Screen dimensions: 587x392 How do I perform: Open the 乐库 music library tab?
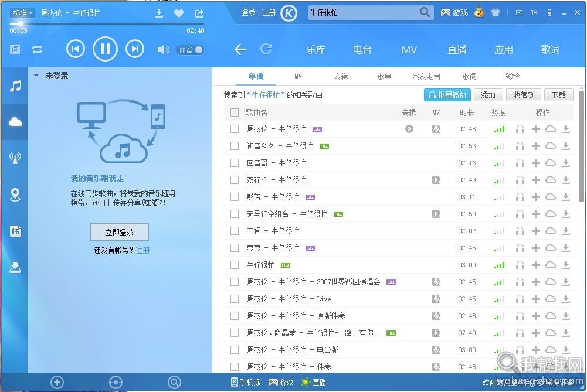(x=316, y=50)
